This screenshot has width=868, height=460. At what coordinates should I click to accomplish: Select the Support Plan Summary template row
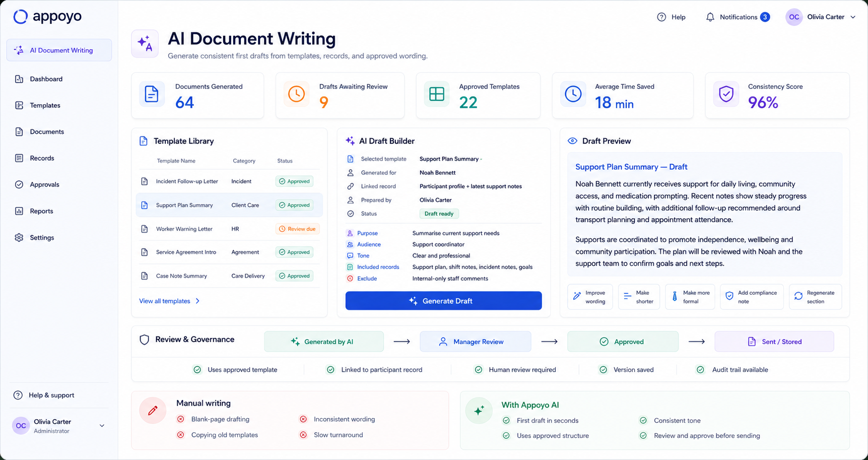pyautogui.click(x=229, y=205)
